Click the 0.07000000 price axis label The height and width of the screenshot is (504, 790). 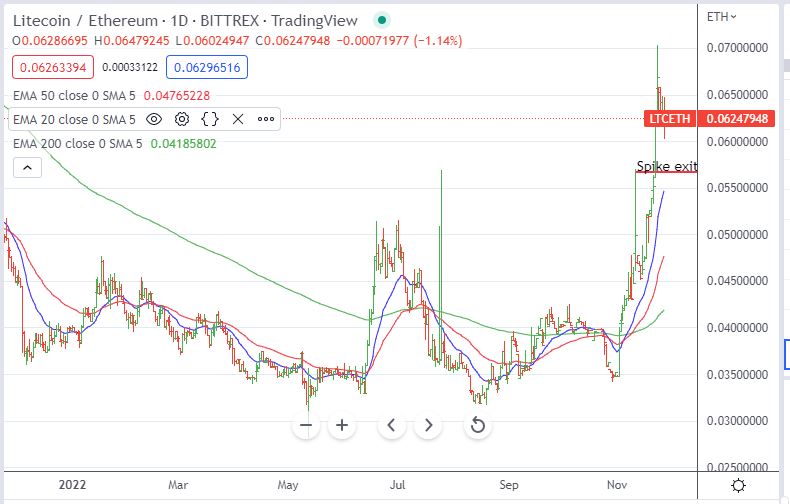(737, 48)
